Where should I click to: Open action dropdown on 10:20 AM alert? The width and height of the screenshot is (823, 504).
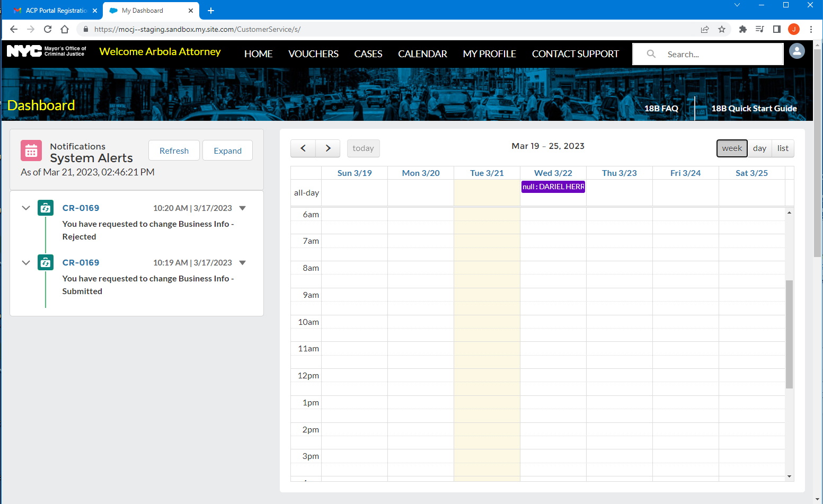[243, 208]
